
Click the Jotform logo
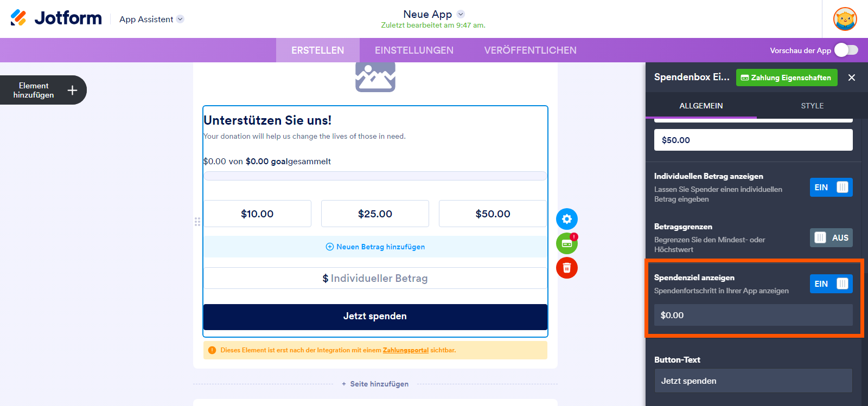[x=56, y=18]
